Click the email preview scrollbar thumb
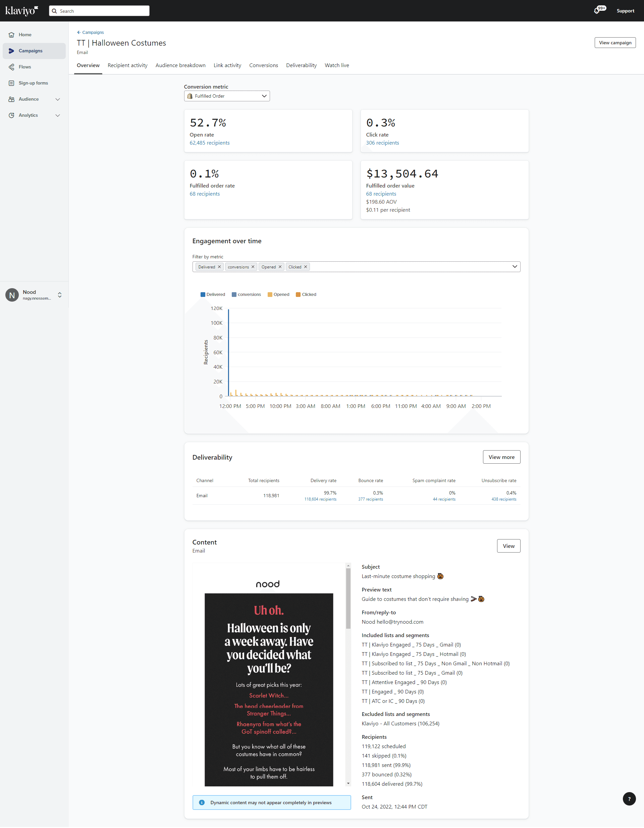Image resolution: width=644 pixels, height=828 pixels. 348,598
